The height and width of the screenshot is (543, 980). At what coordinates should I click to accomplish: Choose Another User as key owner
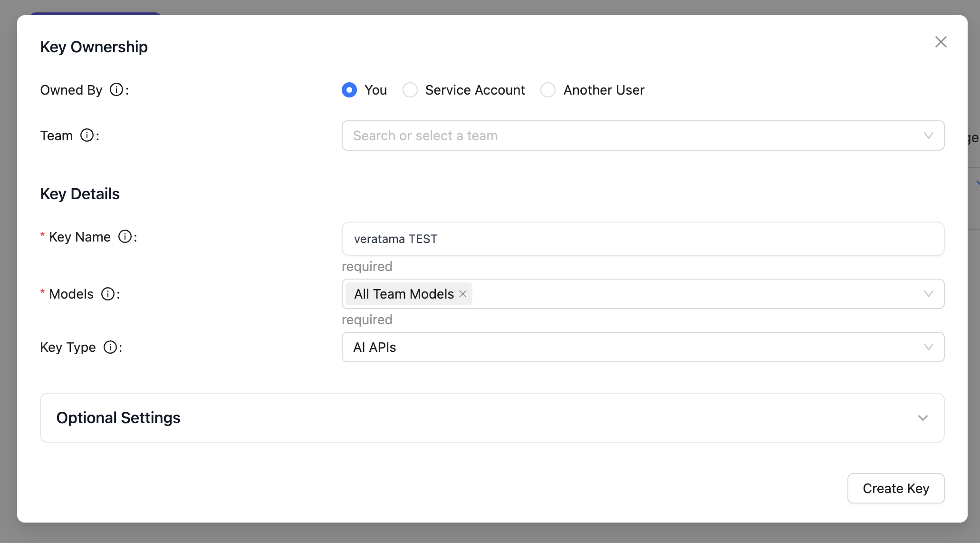(x=548, y=90)
